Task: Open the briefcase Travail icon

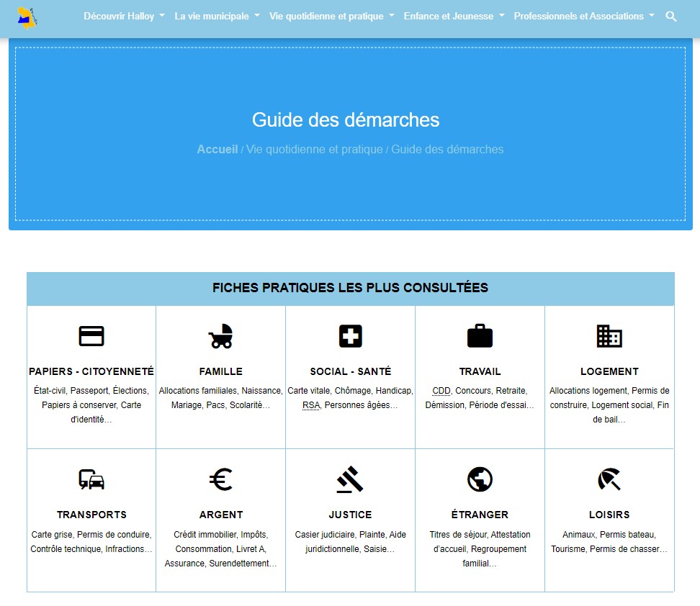Action: point(480,336)
